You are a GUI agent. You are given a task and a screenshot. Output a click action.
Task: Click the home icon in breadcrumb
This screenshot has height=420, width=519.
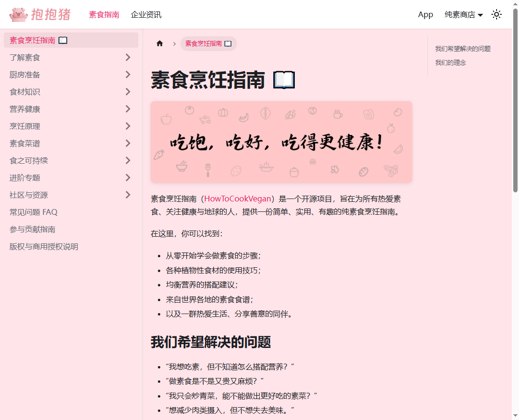click(x=160, y=43)
